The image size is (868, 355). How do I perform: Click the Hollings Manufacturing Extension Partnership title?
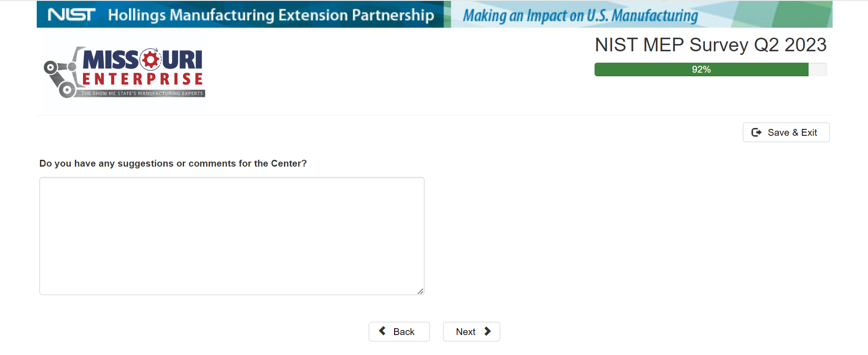(x=271, y=15)
